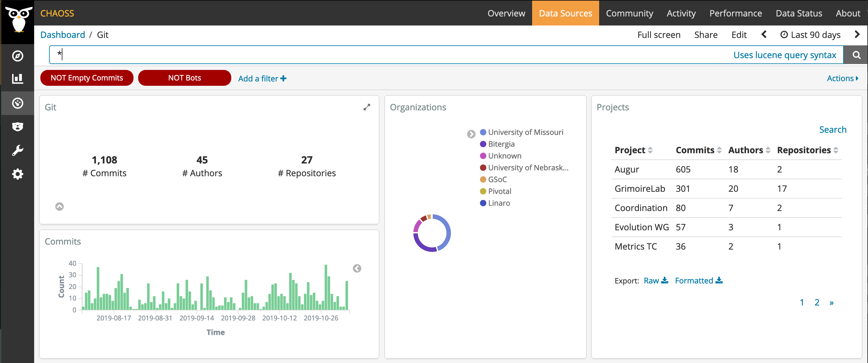Open the Data Status menu item
Viewport: 868px width, 363px height.
798,13
